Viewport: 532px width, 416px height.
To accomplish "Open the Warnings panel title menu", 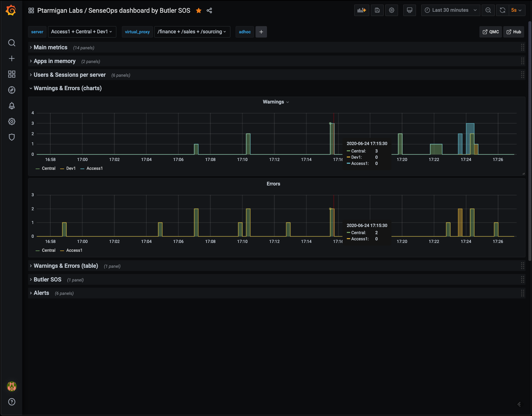I will pyautogui.click(x=275, y=102).
